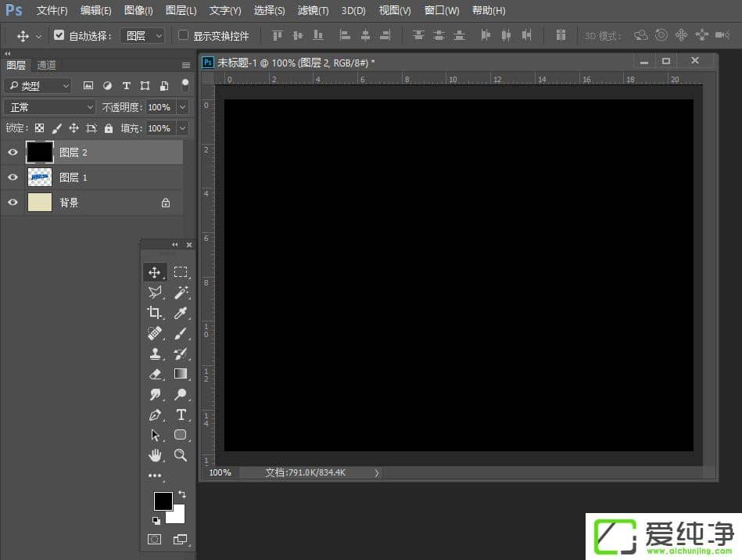Select the Zoom tool in toolbox
Viewport: 742px width, 560px height.
click(181, 455)
